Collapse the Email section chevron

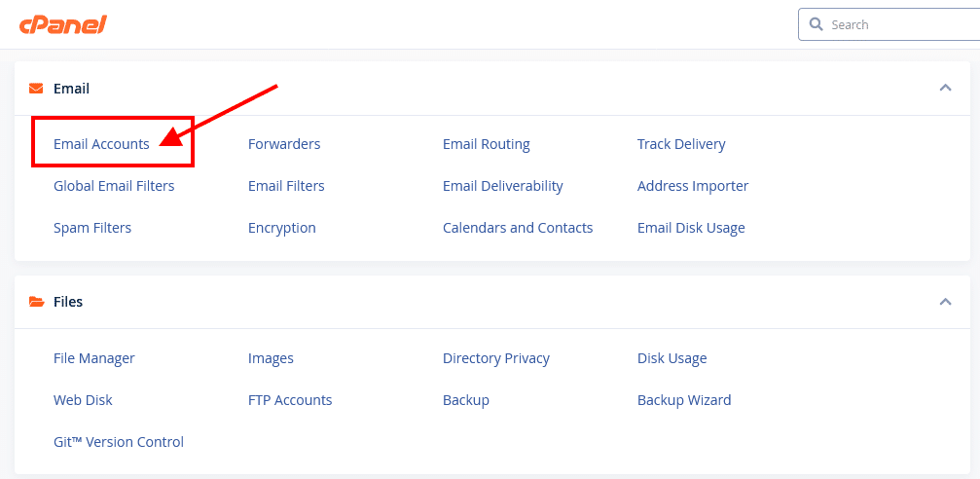(x=945, y=88)
